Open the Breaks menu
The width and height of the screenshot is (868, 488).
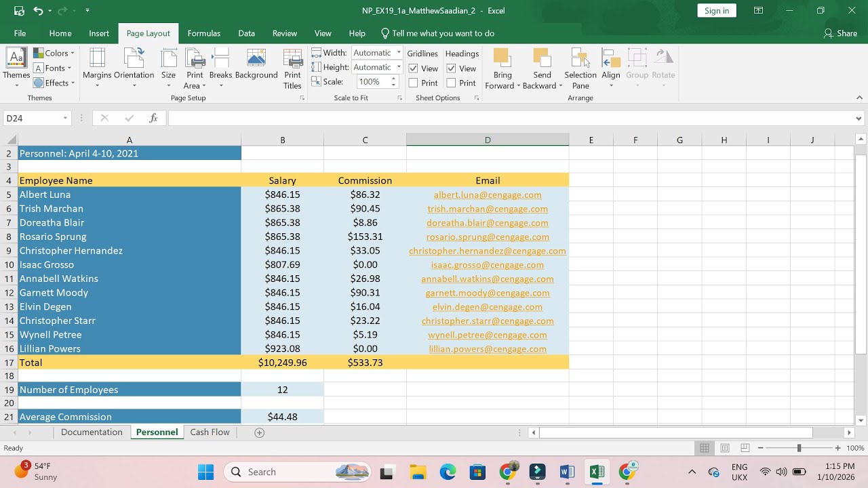point(220,68)
